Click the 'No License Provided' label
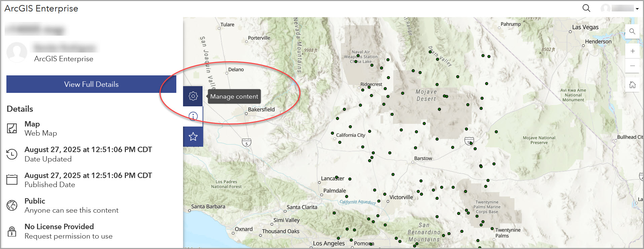The width and height of the screenshot is (644, 249). pos(59,226)
